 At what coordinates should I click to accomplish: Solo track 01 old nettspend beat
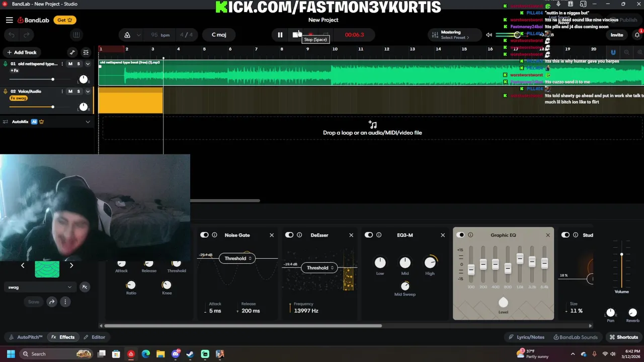78,64
